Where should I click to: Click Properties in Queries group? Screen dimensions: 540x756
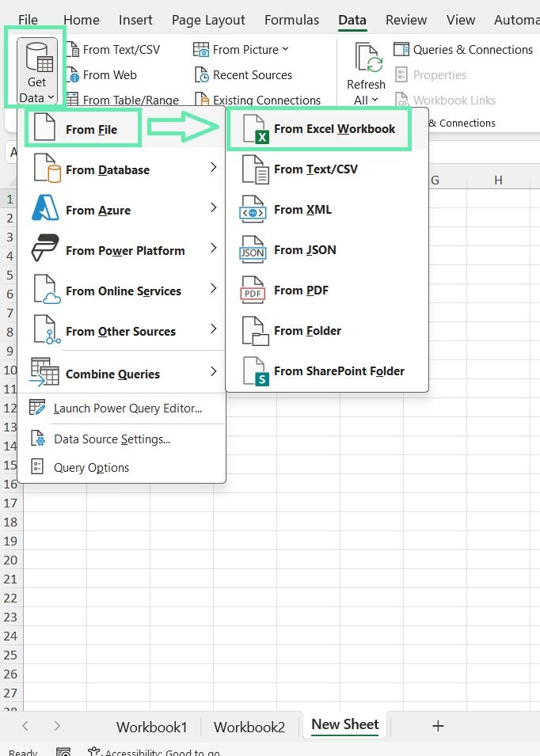pos(431,74)
